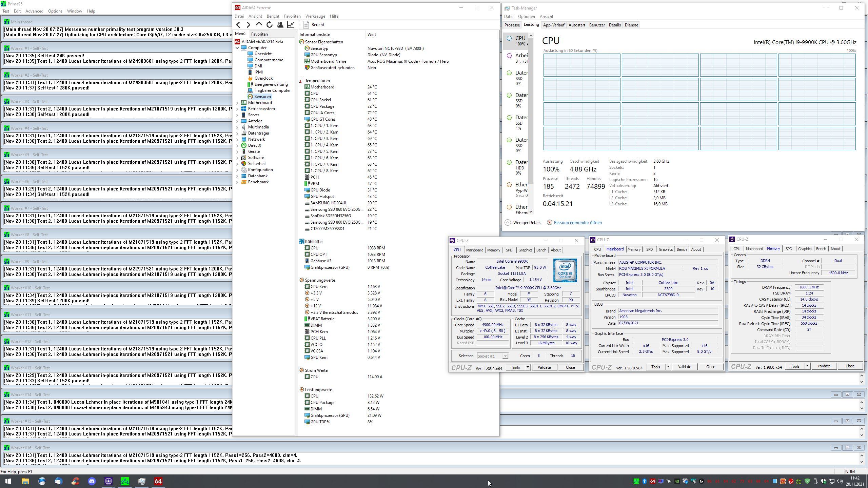
Task: Click Ressourcenmonitor öffnen link
Action: pyautogui.click(x=577, y=223)
